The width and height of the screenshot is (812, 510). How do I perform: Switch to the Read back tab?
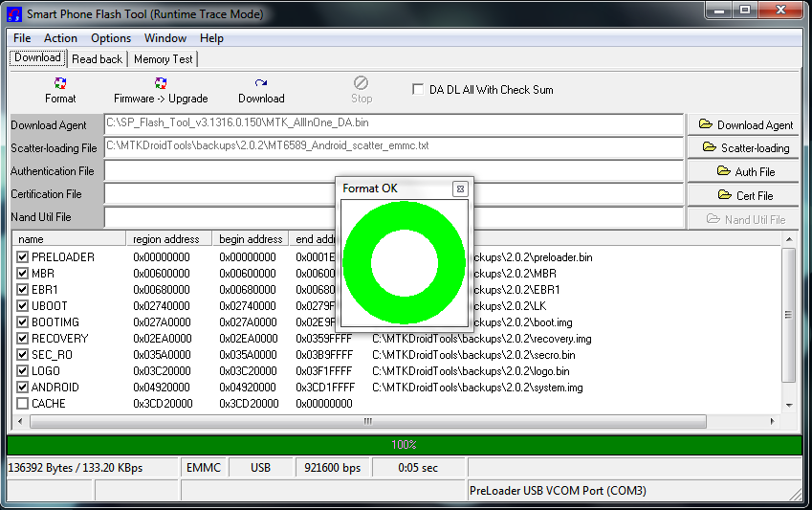tap(97, 59)
